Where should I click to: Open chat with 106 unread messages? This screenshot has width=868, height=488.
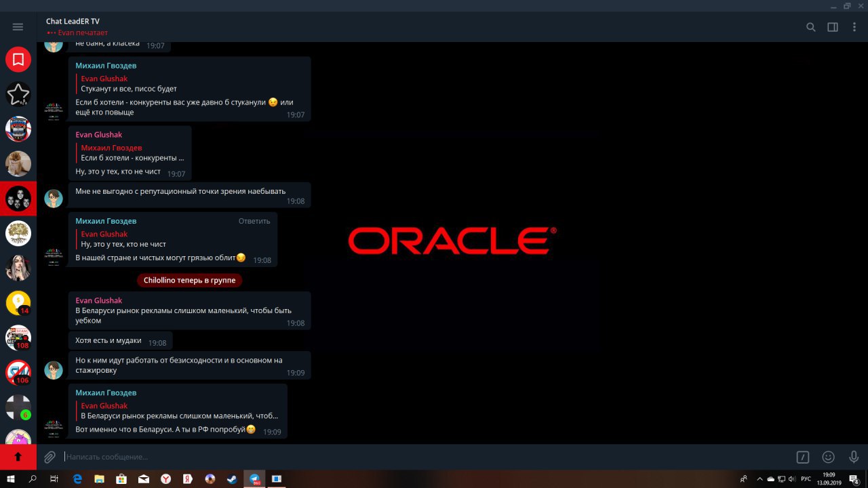pyautogui.click(x=18, y=372)
